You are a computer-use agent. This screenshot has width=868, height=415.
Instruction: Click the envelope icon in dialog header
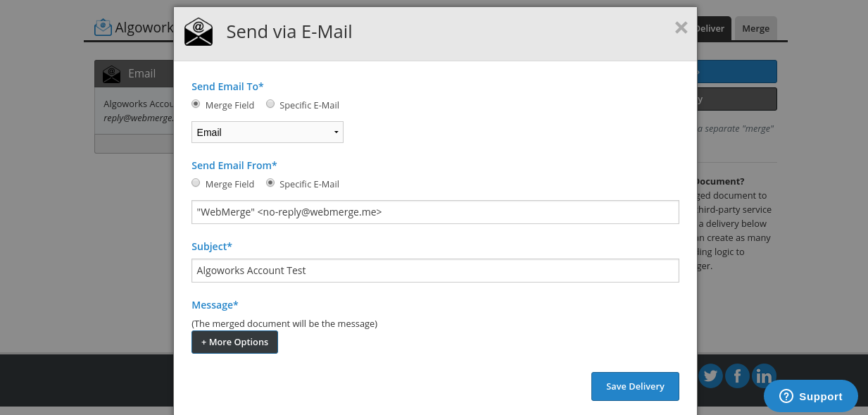(199, 32)
